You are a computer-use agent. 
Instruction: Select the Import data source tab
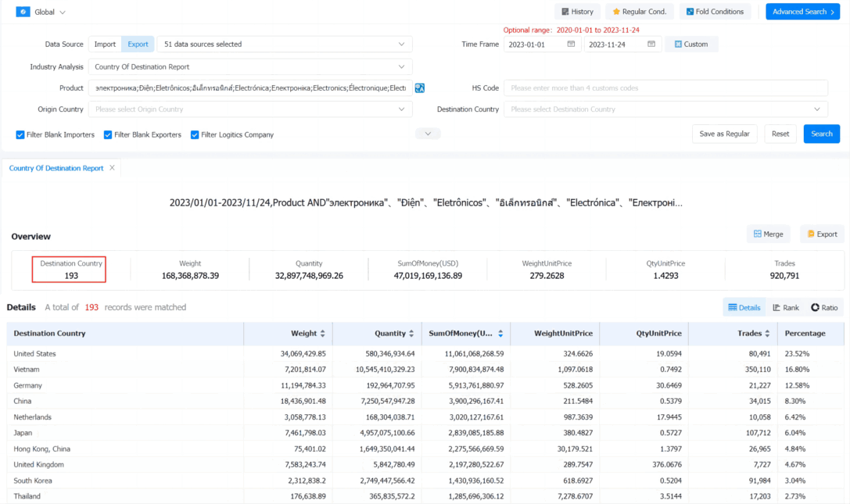(x=105, y=44)
